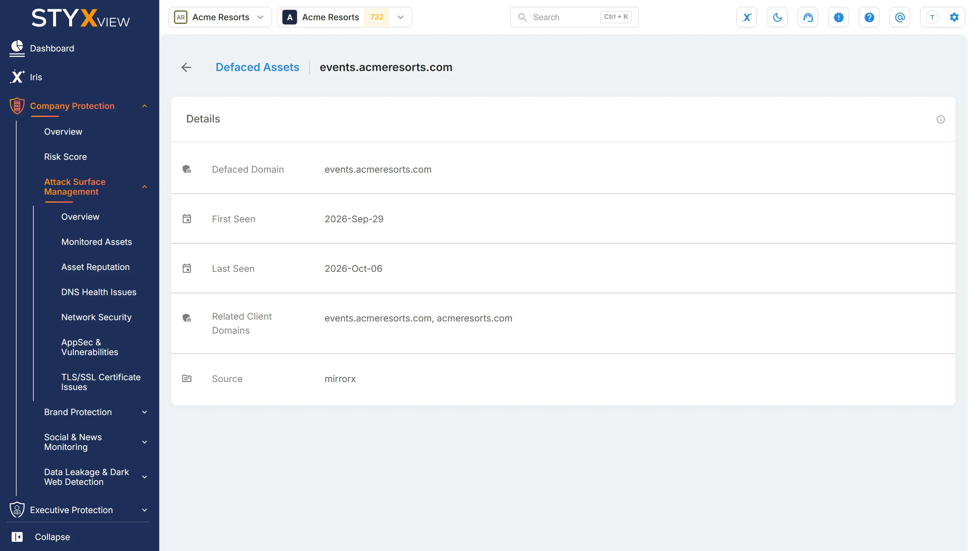The height and width of the screenshot is (551, 980).
Task: Click into the Search field
Action: click(x=574, y=17)
